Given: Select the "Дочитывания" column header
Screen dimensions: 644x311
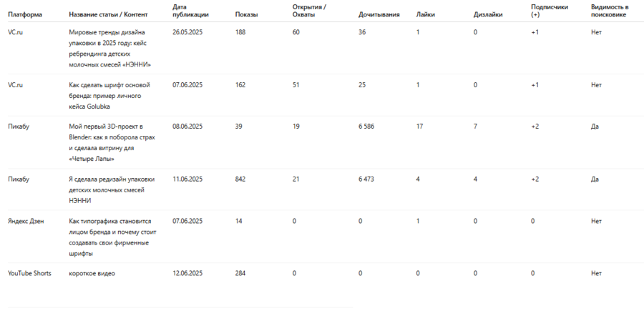Looking at the screenshot, I should coord(379,15).
